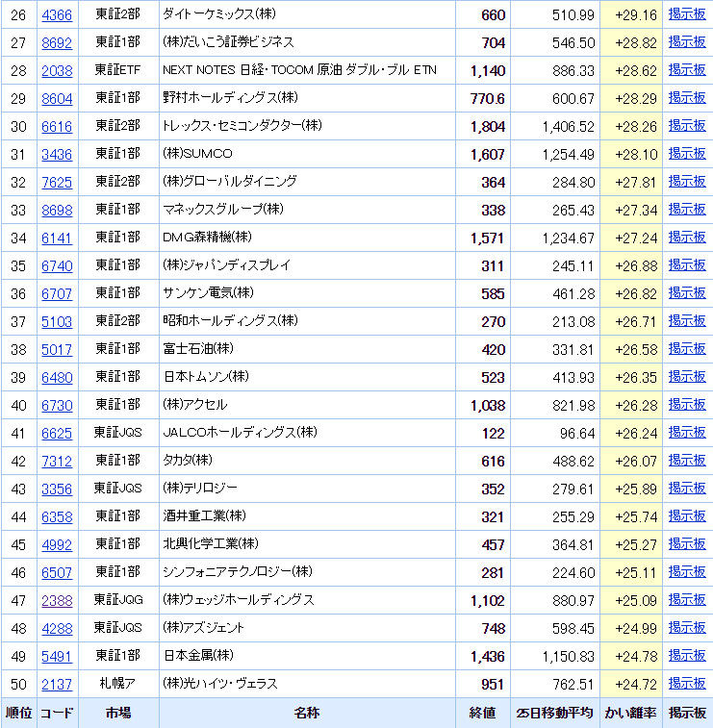The width and height of the screenshot is (713, 728).
Task: Open stock code 6358 link
Action: click(57, 516)
